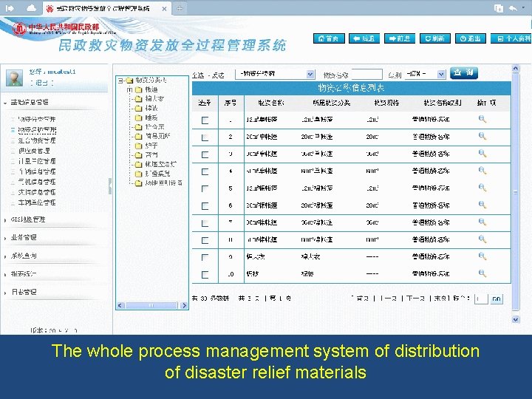
Task: Open the view icon for row 10
Action: click(482, 273)
